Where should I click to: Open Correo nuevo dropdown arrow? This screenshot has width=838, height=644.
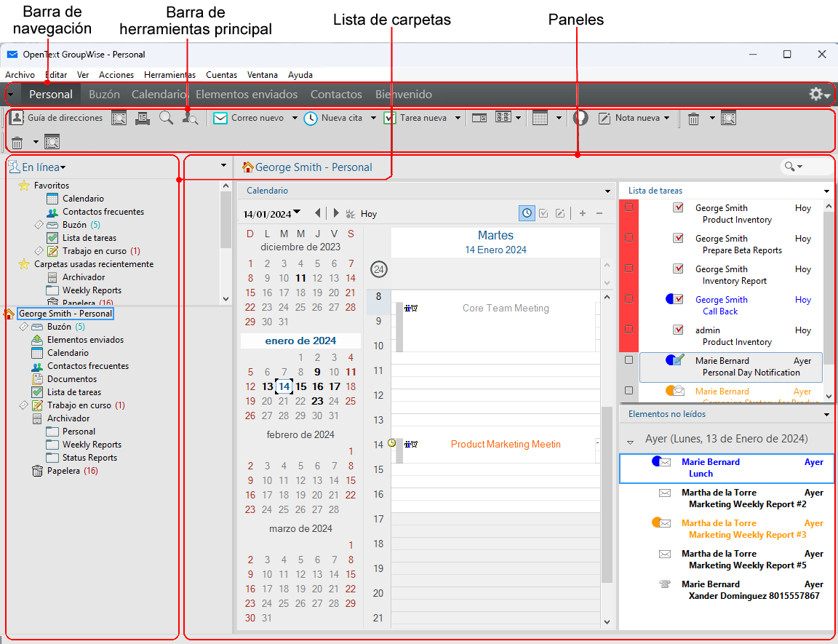point(295,118)
